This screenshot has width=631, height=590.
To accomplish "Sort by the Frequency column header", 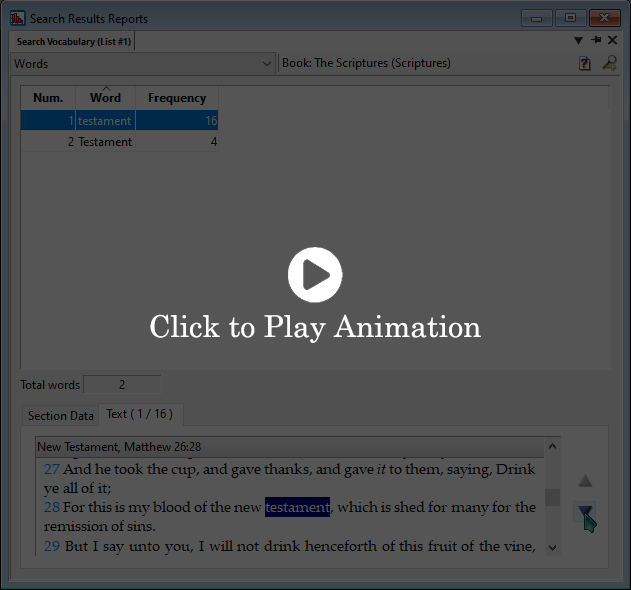I will click(x=177, y=98).
